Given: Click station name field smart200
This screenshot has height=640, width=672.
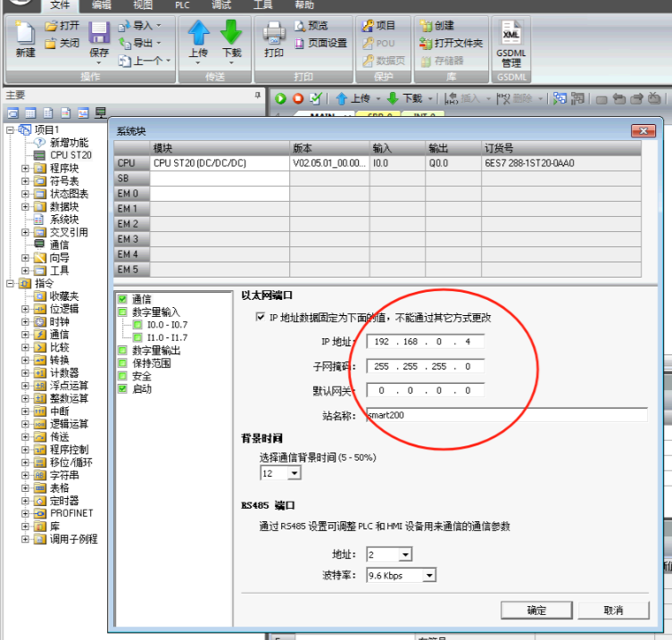Looking at the screenshot, I should coord(507,415).
